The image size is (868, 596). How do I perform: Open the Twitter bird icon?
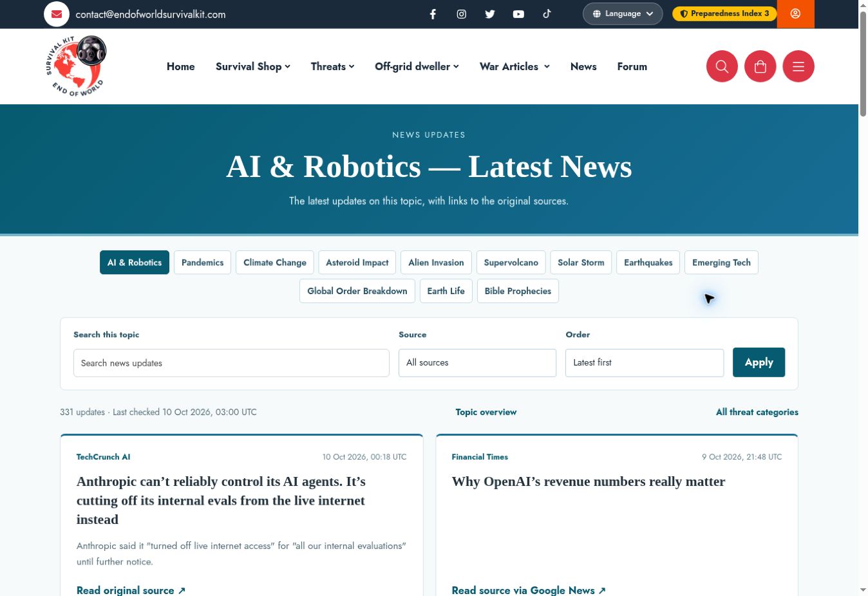coord(490,14)
